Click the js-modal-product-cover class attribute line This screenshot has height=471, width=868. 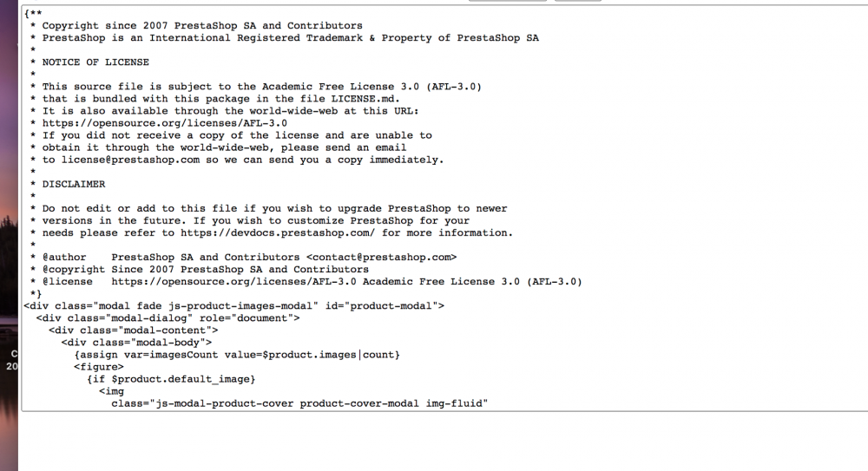[x=299, y=403]
